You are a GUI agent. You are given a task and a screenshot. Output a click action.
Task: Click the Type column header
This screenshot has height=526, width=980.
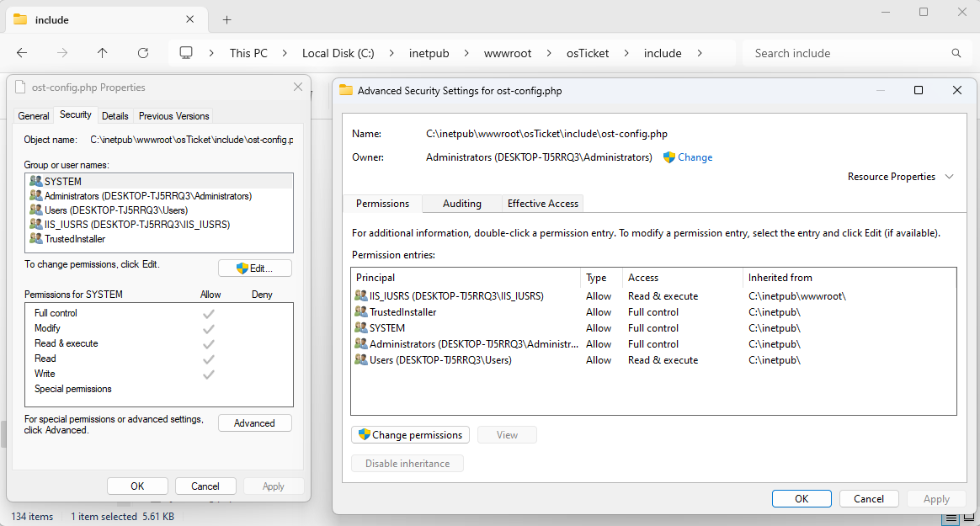pyautogui.click(x=601, y=278)
